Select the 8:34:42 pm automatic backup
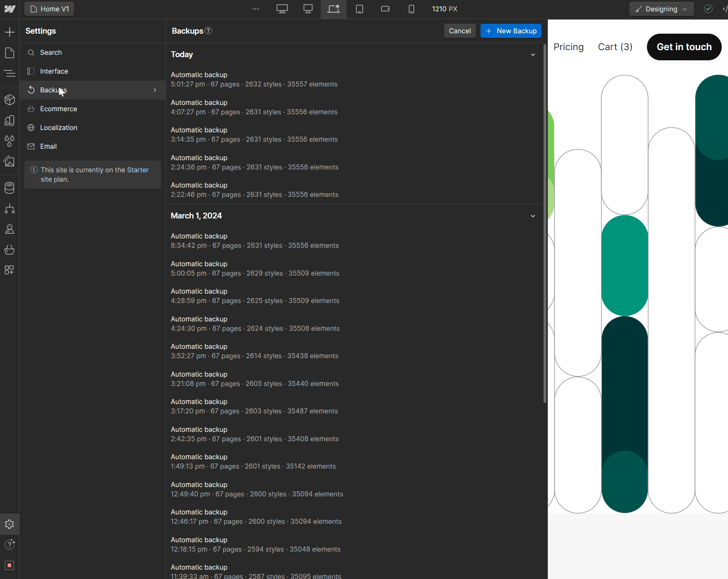This screenshot has width=728, height=579. tap(354, 241)
